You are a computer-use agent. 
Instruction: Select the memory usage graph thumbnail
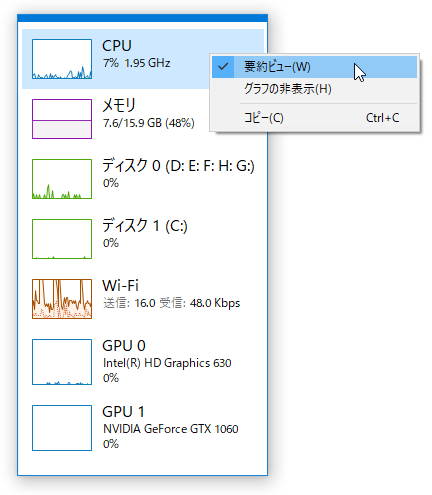coord(62,119)
